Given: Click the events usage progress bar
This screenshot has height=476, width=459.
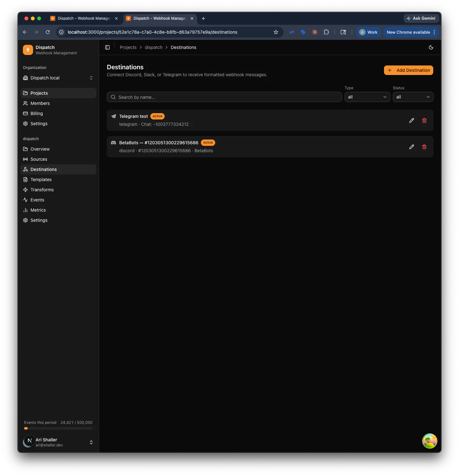Looking at the screenshot, I should (x=58, y=428).
